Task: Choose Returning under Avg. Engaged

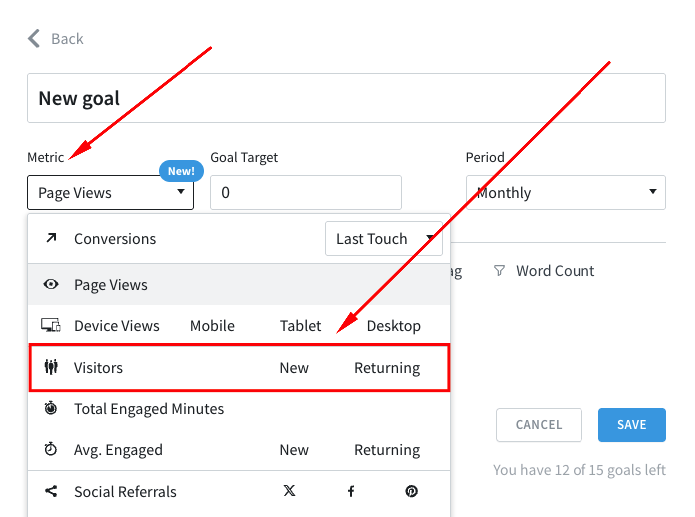Action: (x=387, y=450)
